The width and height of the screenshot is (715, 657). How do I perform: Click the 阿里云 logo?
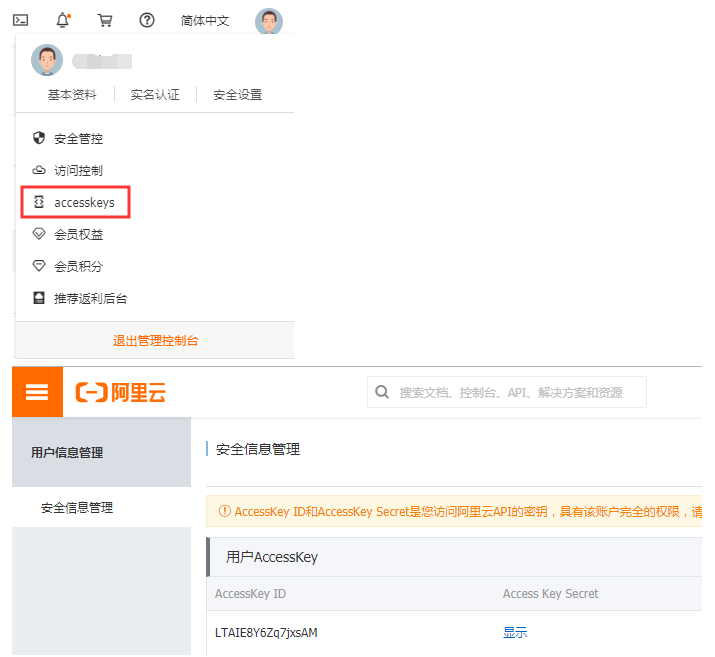(x=120, y=393)
